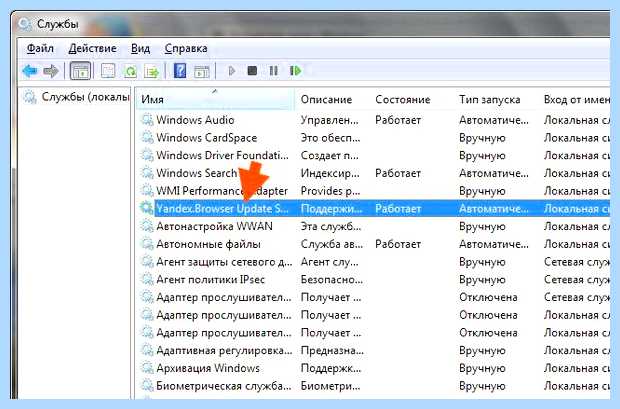Screen dimensions: 620x409
Task: Click gear icon of Windows CardSpace row
Action: (x=147, y=138)
